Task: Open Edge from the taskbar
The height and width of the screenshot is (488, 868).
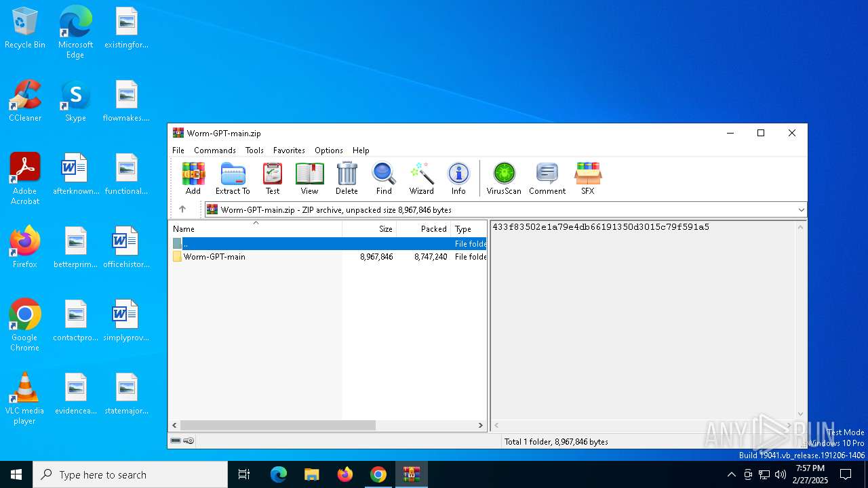Action: click(279, 474)
